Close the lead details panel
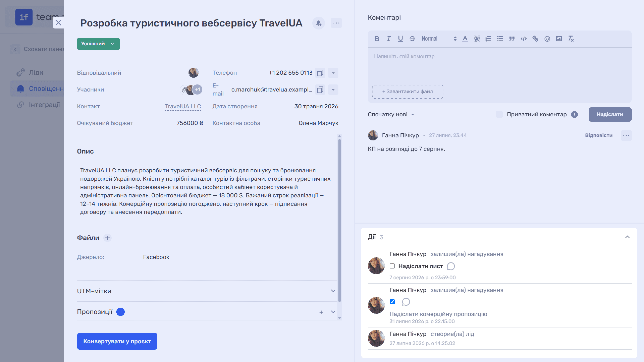644x362 pixels. click(59, 23)
